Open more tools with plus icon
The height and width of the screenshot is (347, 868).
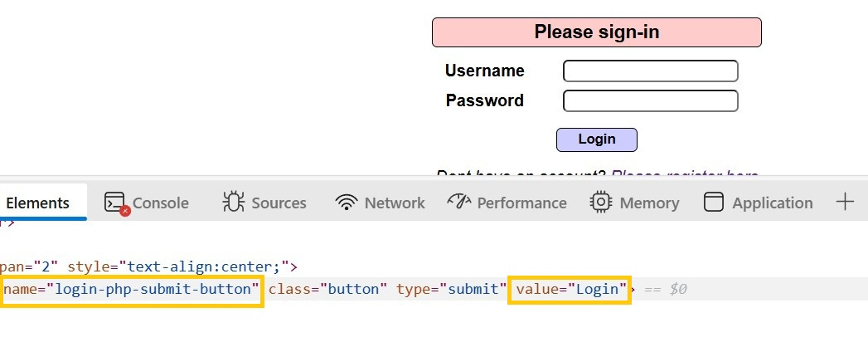(844, 202)
